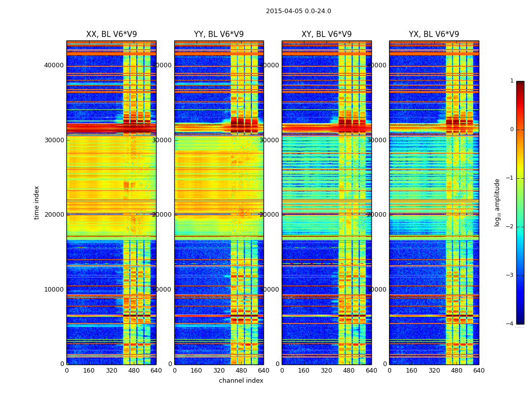Click the YY, BL V6*V9 panel title
Viewport: 532px width, 405px height.
tap(218, 34)
